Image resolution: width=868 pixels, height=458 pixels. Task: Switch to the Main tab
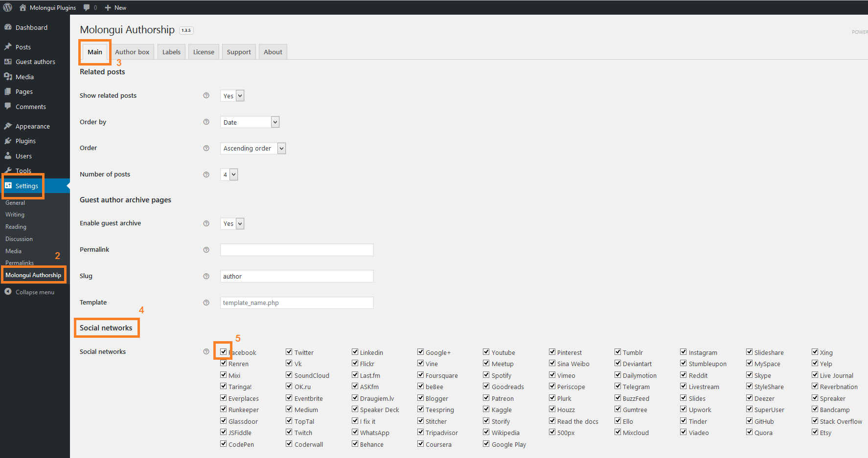tap(95, 52)
